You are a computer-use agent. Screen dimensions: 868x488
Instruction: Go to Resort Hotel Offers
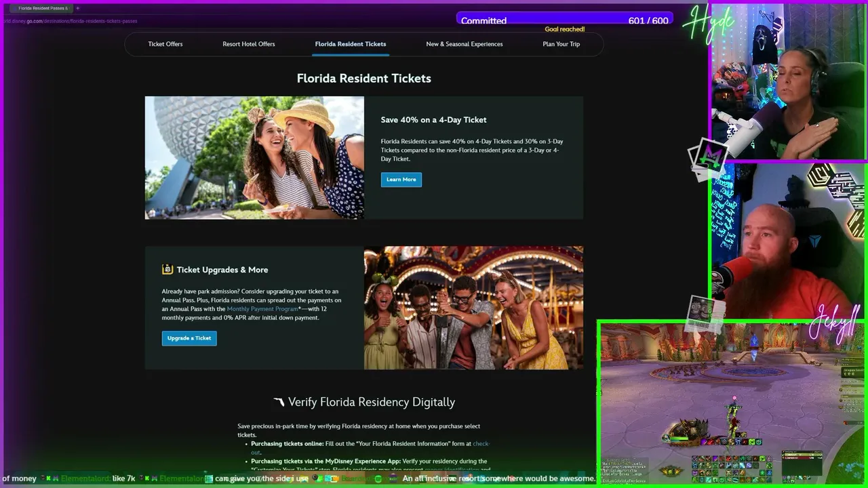pyautogui.click(x=249, y=44)
